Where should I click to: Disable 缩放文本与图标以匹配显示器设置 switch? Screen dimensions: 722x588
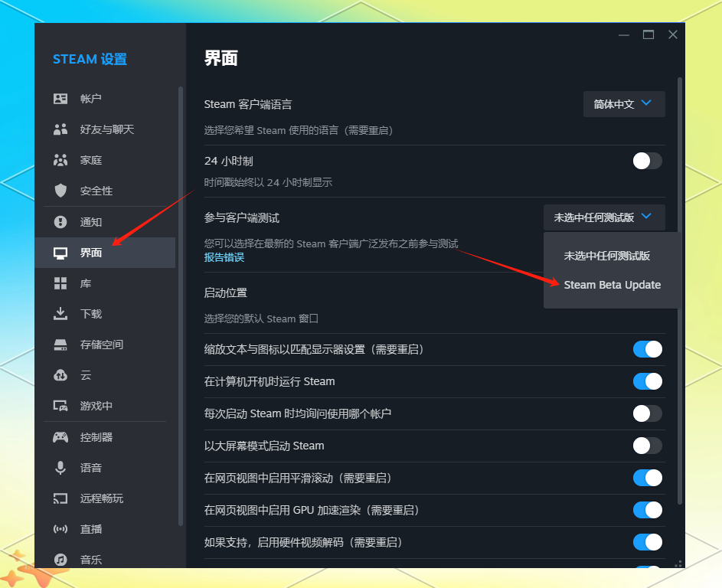(x=648, y=349)
